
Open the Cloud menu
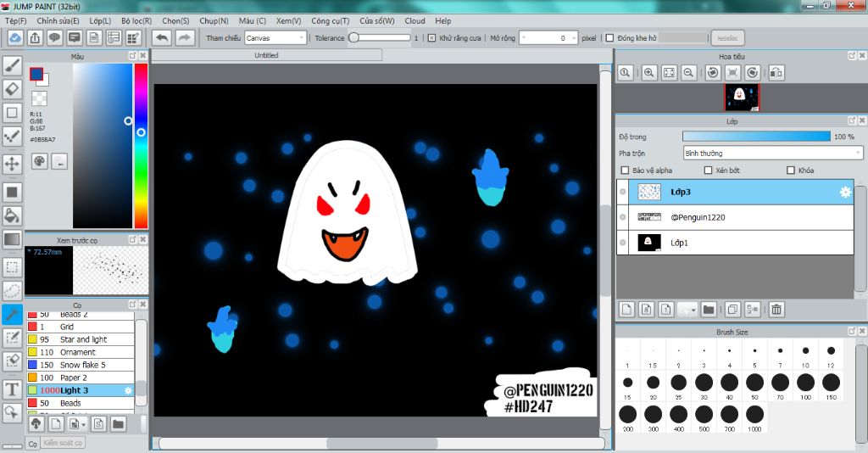pyautogui.click(x=415, y=20)
